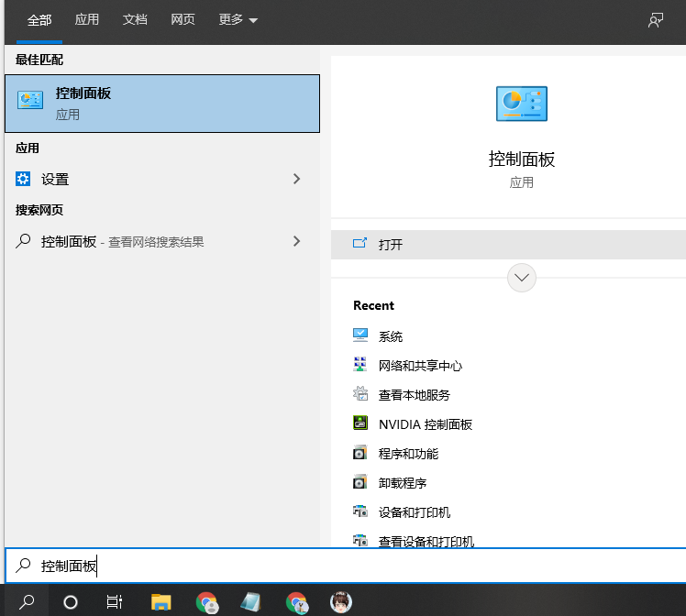The height and width of the screenshot is (616, 686).
Task: Select the 网页 tab
Action: (x=183, y=19)
